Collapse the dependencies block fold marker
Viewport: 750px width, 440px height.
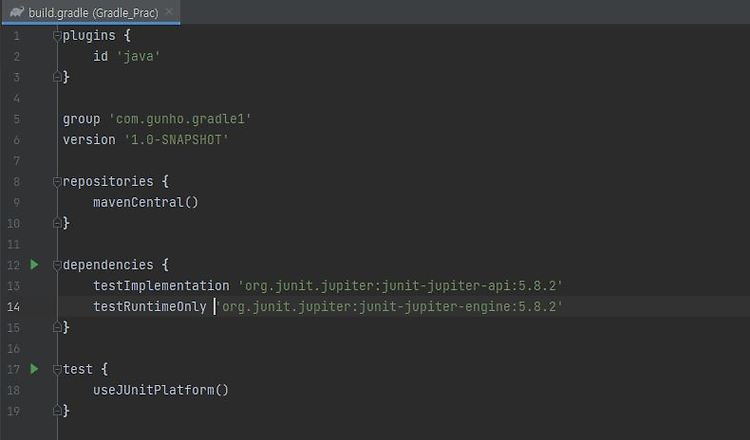tap(57, 264)
